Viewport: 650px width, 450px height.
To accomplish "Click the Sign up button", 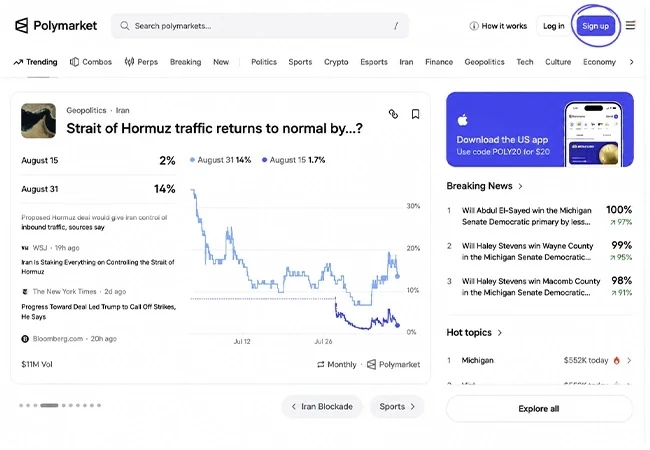I will click(x=596, y=26).
